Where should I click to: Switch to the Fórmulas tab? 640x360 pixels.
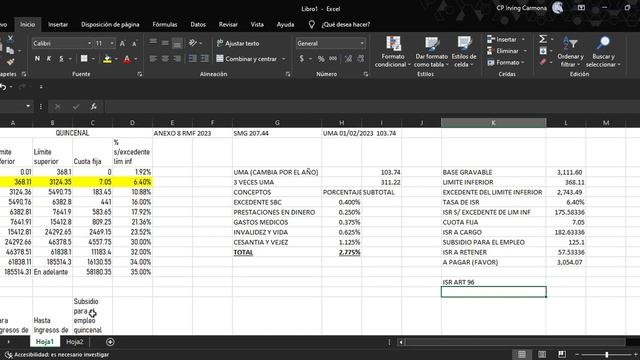point(165,24)
